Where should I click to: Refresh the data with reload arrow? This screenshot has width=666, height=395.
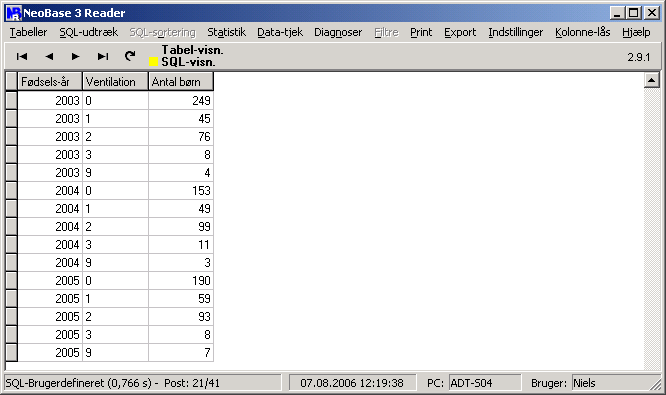pos(130,56)
